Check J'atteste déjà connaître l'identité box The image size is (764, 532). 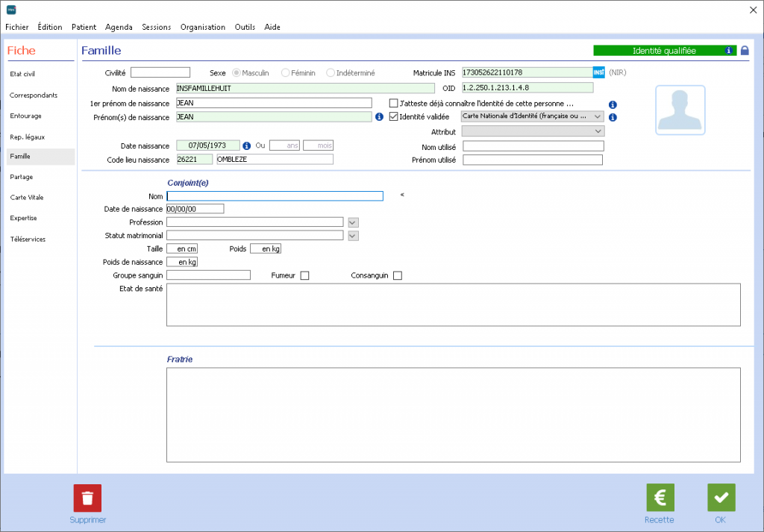tap(394, 103)
